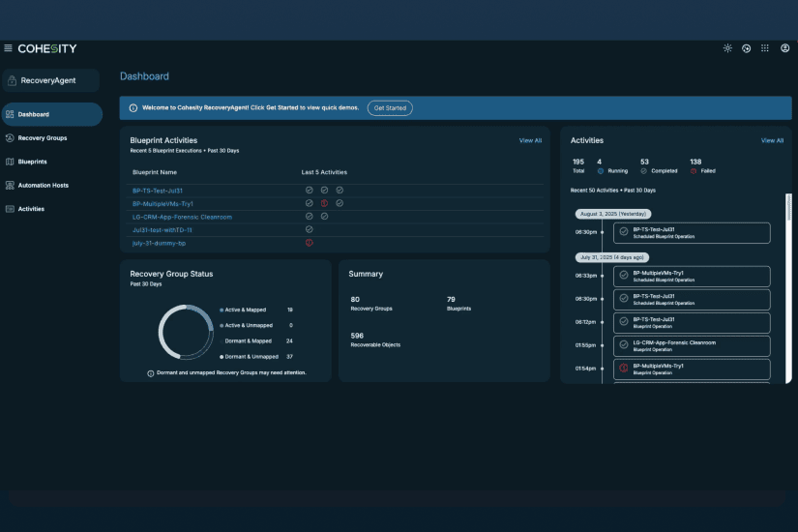Select Dashboard in the sidebar

[x=52, y=114]
